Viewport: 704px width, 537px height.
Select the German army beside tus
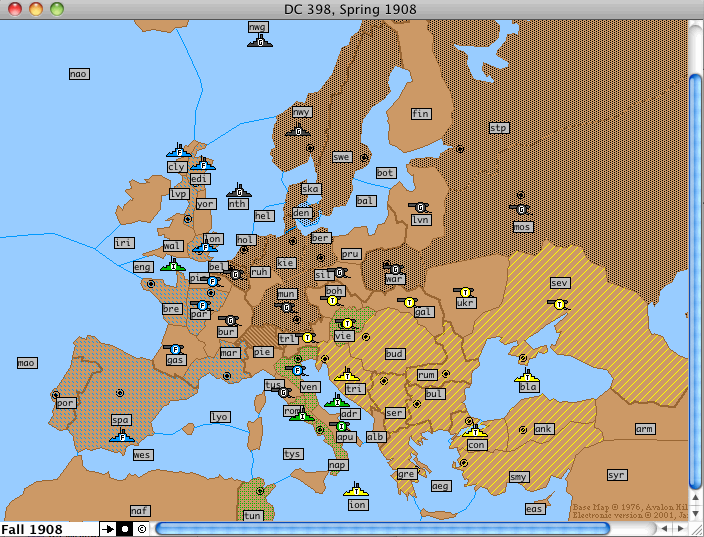pyautogui.click(x=282, y=392)
